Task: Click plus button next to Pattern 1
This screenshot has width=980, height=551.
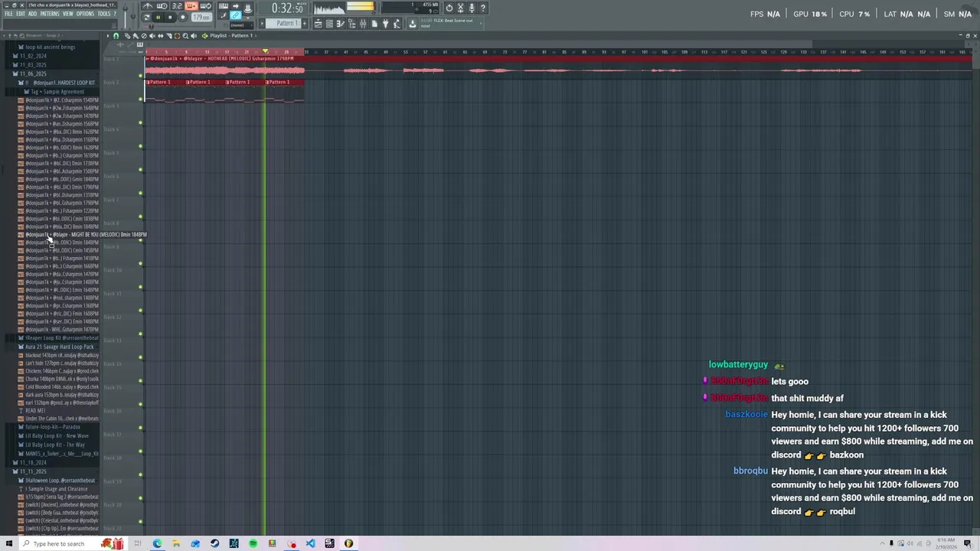Action: (x=305, y=24)
